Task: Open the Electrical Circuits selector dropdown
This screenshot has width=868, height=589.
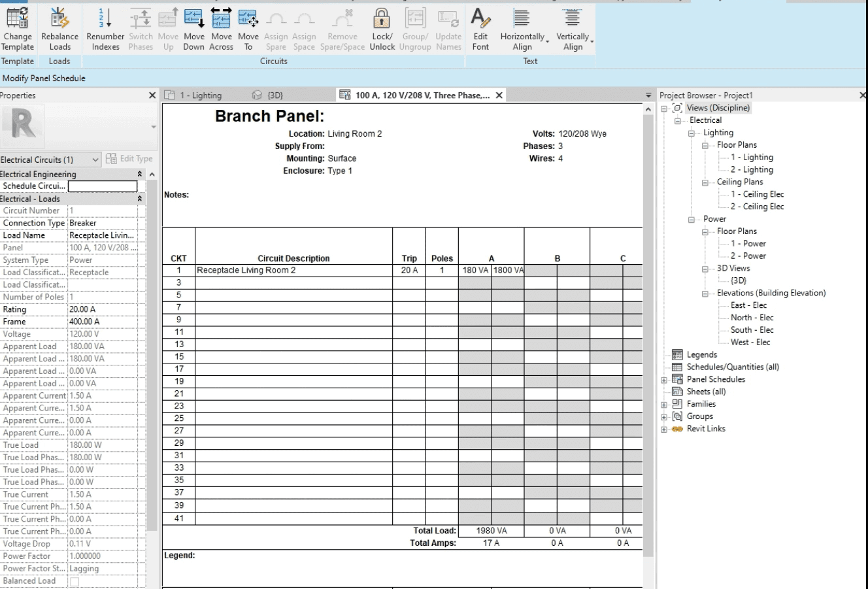Action: tap(95, 159)
